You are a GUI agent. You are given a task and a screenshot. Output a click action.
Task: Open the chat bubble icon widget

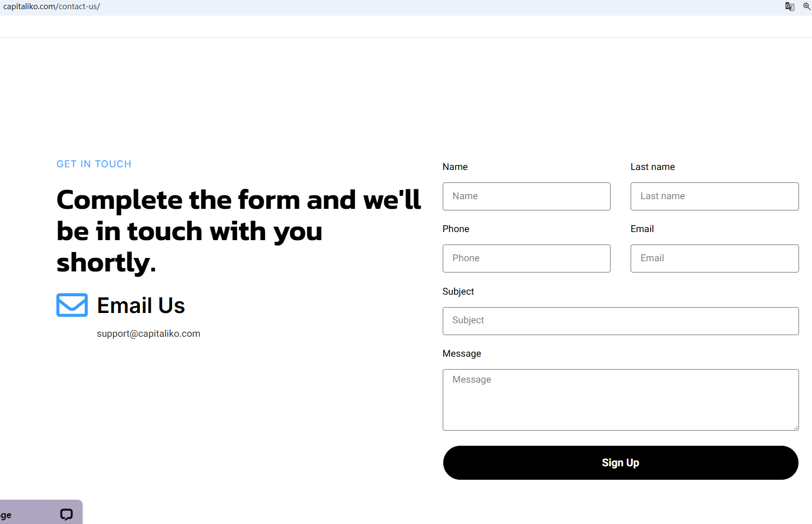click(66, 514)
